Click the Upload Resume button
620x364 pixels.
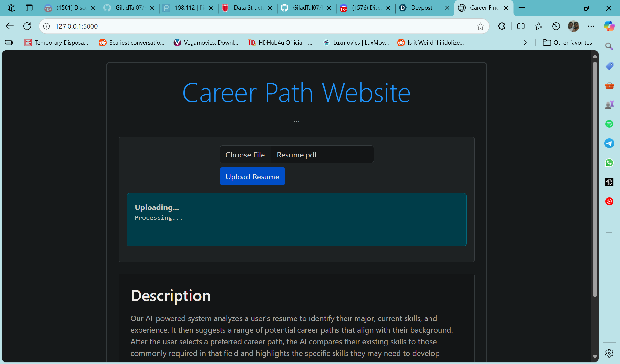tap(252, 177)
